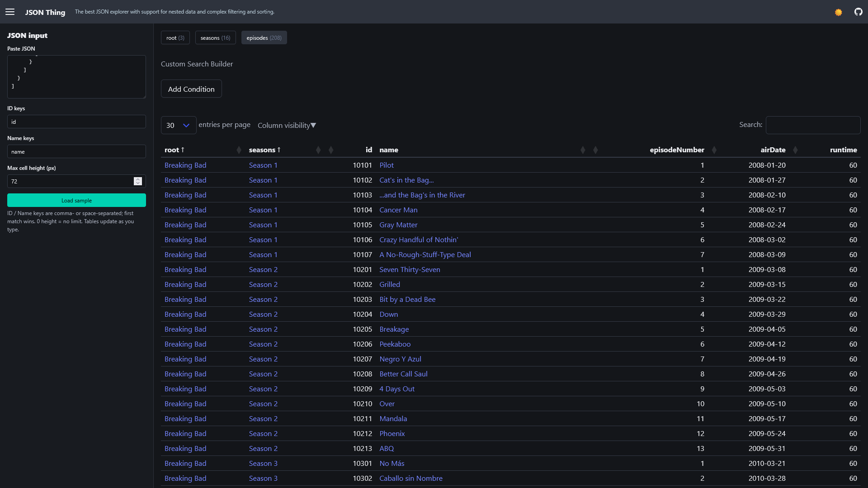Open the Cat's in the Bag... link
Screen dimensions: 868x488
(406, 180)
